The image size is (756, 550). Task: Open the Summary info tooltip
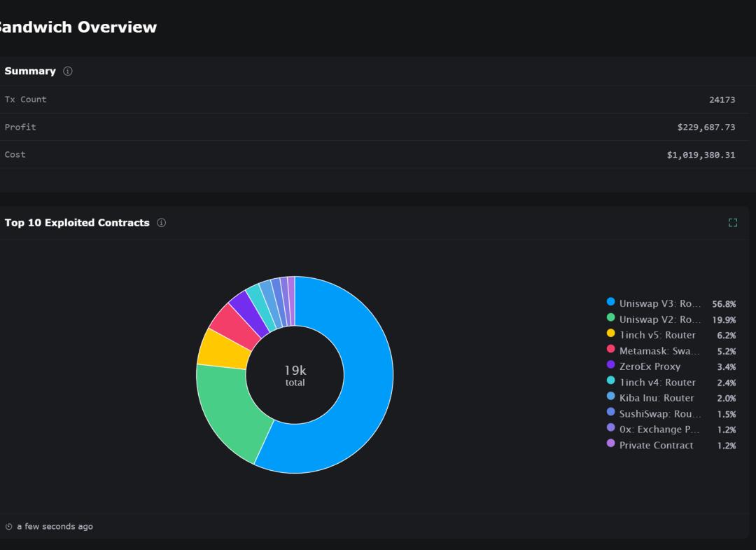click(x=66, y=71)
